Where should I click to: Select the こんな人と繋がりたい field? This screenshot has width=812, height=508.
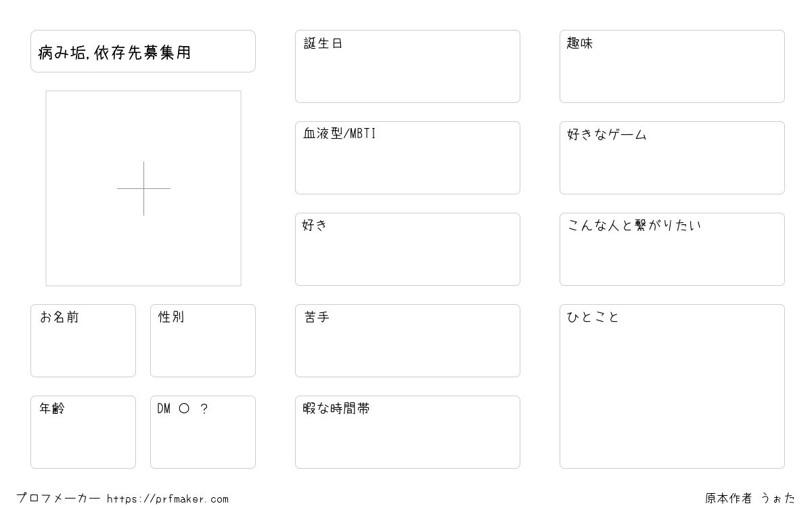click(672, 249)
